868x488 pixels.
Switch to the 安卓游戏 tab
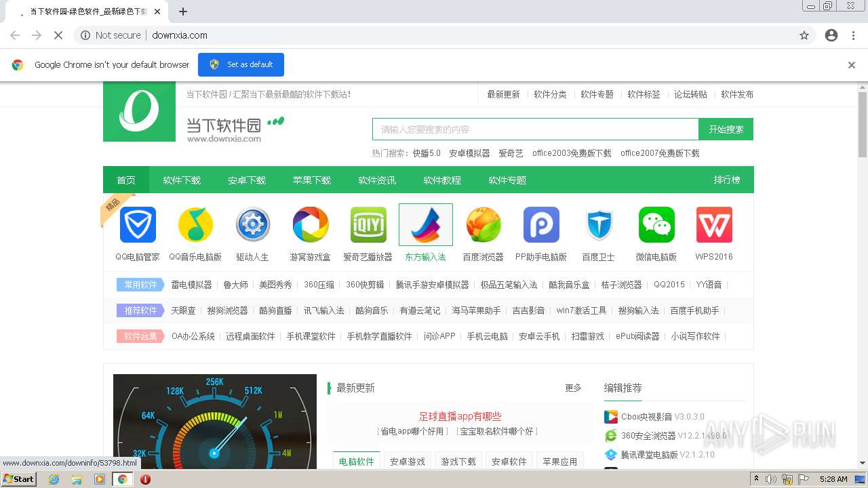(408, 461)
